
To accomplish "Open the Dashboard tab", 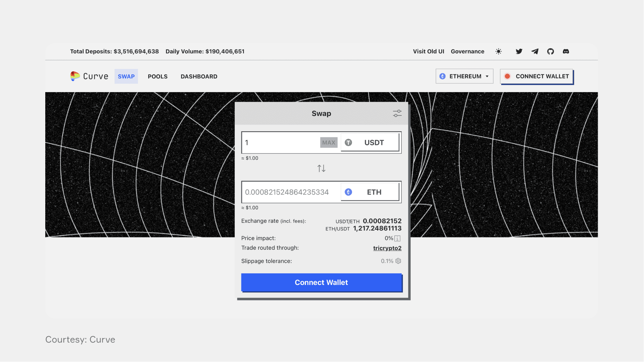I will point(199,76).
